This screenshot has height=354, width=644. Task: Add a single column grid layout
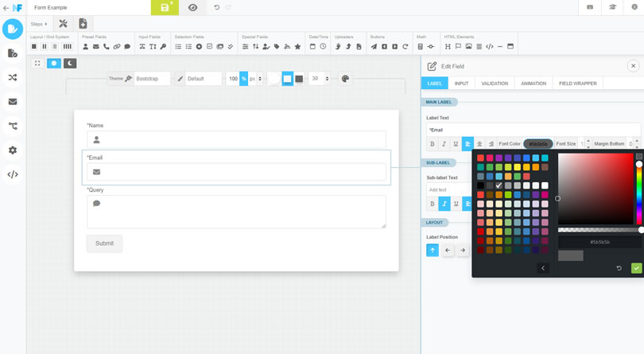pyautogui.click(x=34, y=46)
